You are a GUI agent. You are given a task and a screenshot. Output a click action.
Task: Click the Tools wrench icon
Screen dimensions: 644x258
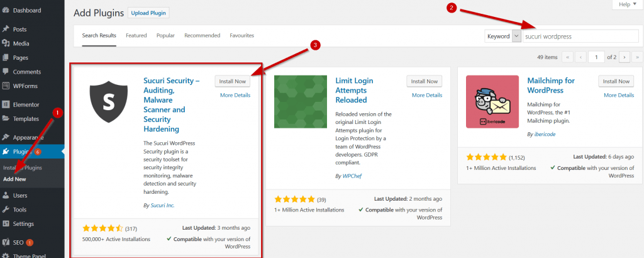(x=6, y=210)
